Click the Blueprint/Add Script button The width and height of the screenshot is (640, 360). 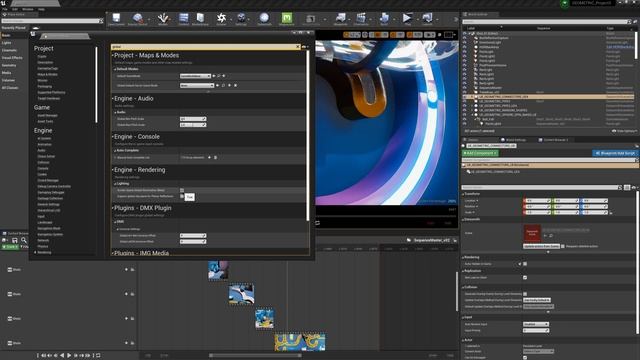pos(615,153)
